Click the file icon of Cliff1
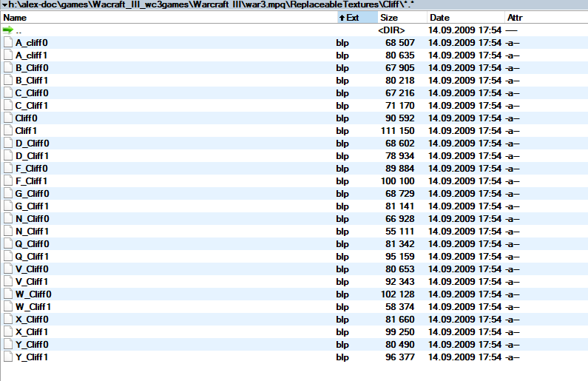 coord(8,130)
